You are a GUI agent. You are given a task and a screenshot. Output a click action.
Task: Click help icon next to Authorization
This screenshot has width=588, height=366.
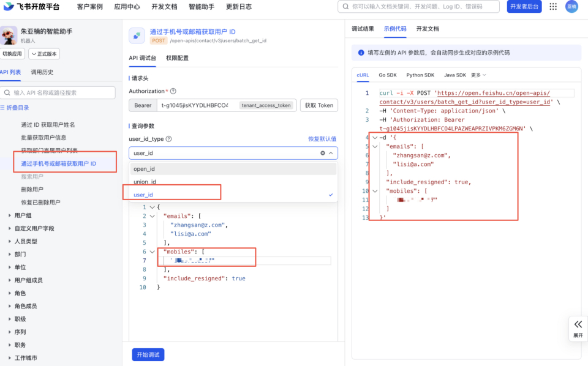point(173,91)
